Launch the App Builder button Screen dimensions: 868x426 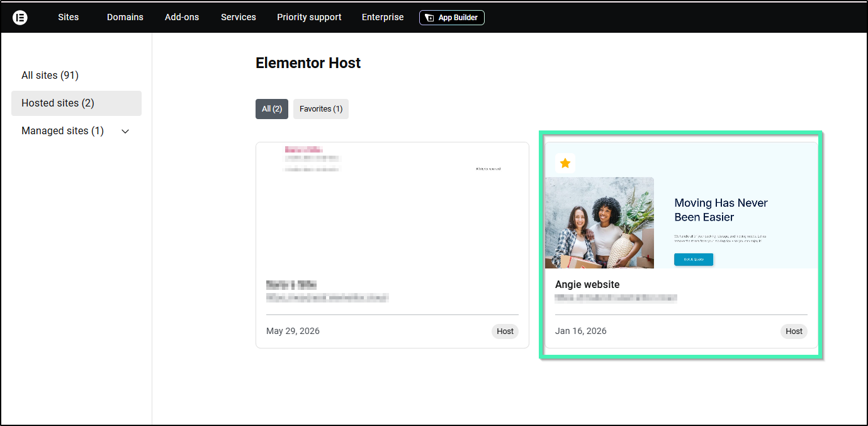(x=452, y=18)
